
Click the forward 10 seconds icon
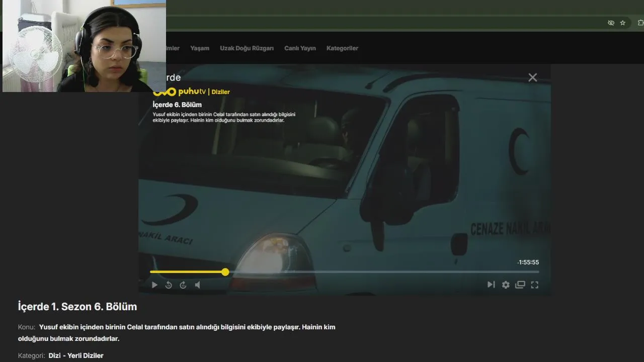(183, 285)
